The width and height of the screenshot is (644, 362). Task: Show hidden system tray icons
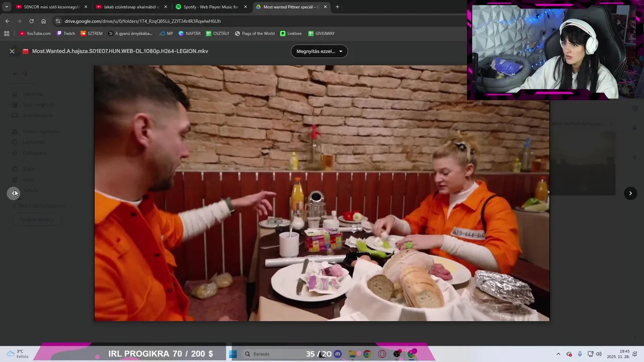click(x=558, y=354)
